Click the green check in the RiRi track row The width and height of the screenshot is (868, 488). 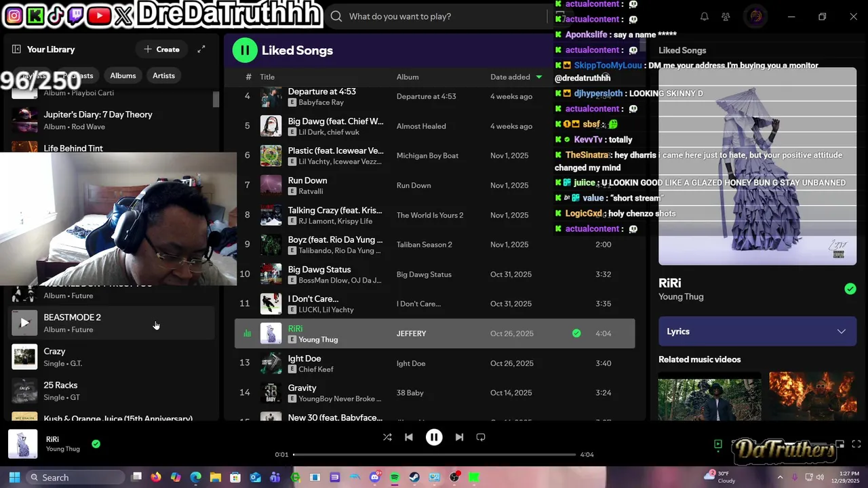576,333
